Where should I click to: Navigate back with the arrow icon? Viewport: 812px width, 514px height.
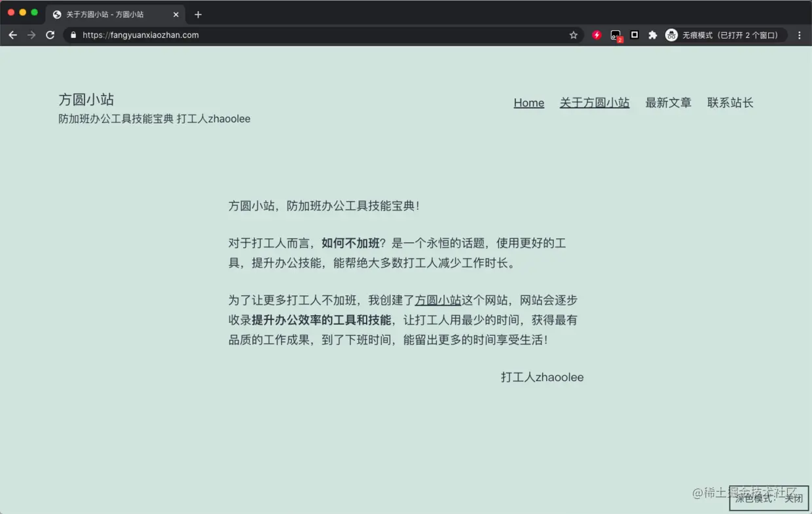click(12, 35)
